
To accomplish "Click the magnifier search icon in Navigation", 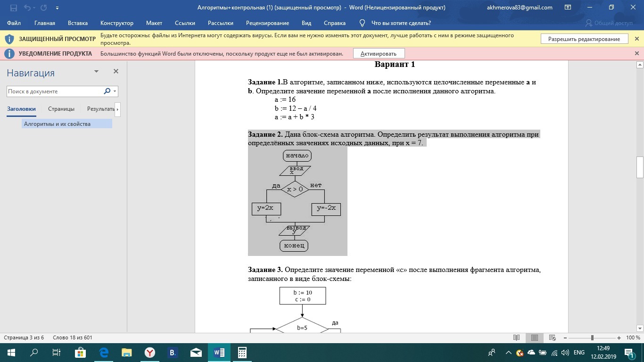I will [107, 91].
